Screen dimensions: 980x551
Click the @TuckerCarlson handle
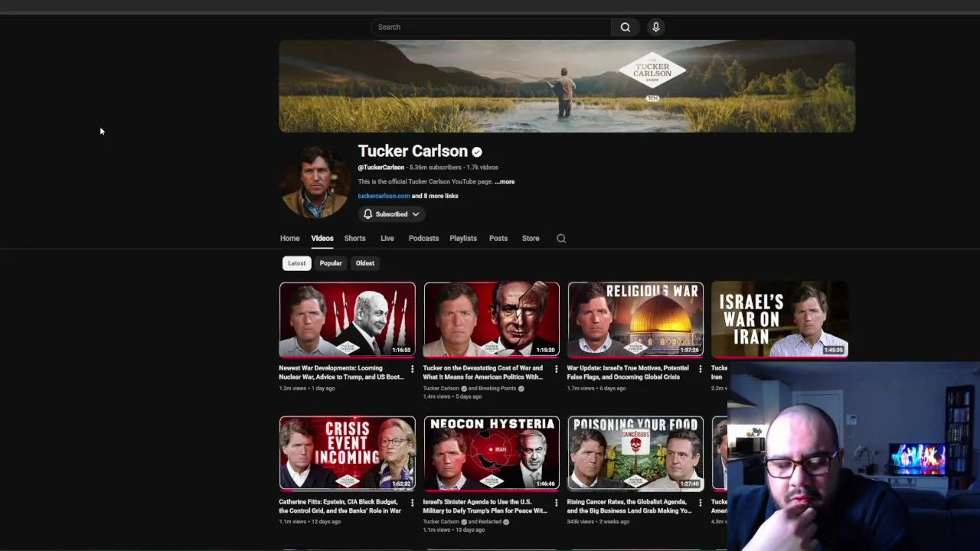click(x=381, y=167)
